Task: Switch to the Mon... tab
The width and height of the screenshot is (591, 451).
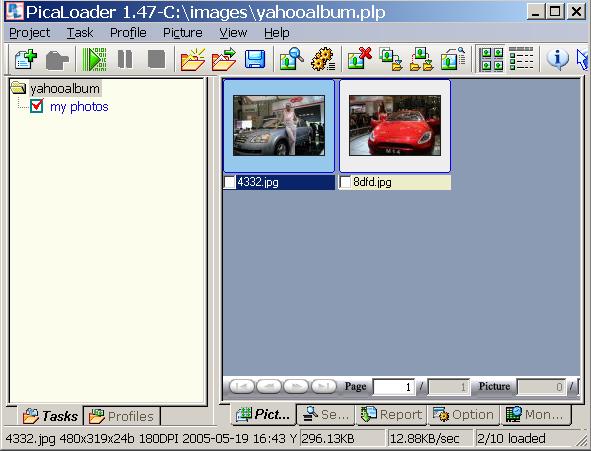Action: click(536, 414)
